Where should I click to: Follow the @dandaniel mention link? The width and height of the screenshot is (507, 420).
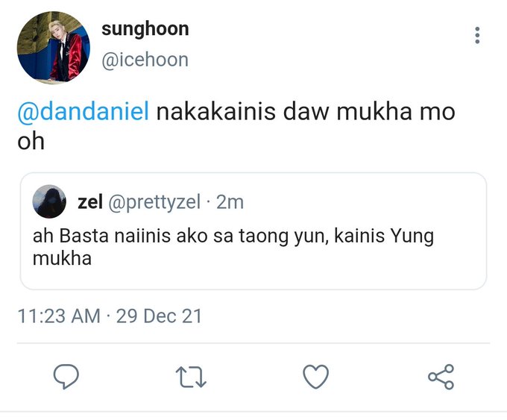83,113
